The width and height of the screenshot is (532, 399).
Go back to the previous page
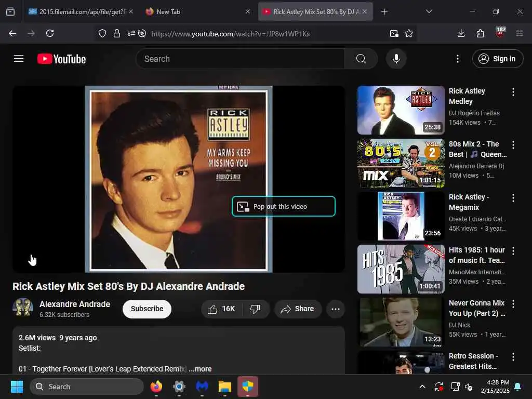(12, 33)
